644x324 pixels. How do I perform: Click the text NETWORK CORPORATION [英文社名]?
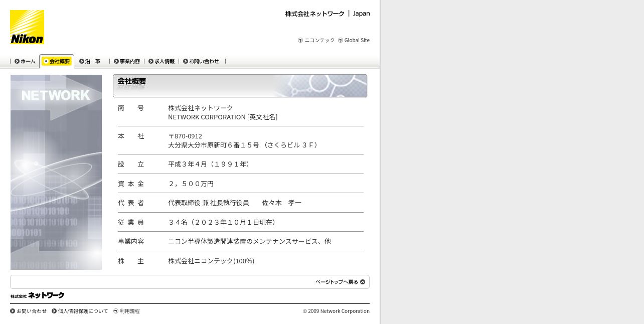coord(223,117)
